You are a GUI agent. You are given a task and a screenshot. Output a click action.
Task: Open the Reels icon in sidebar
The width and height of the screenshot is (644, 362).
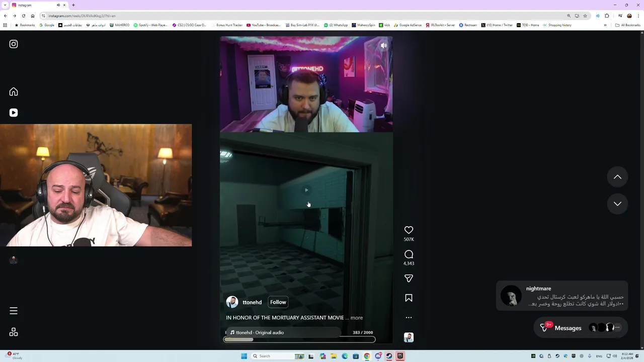coord(14,113)
